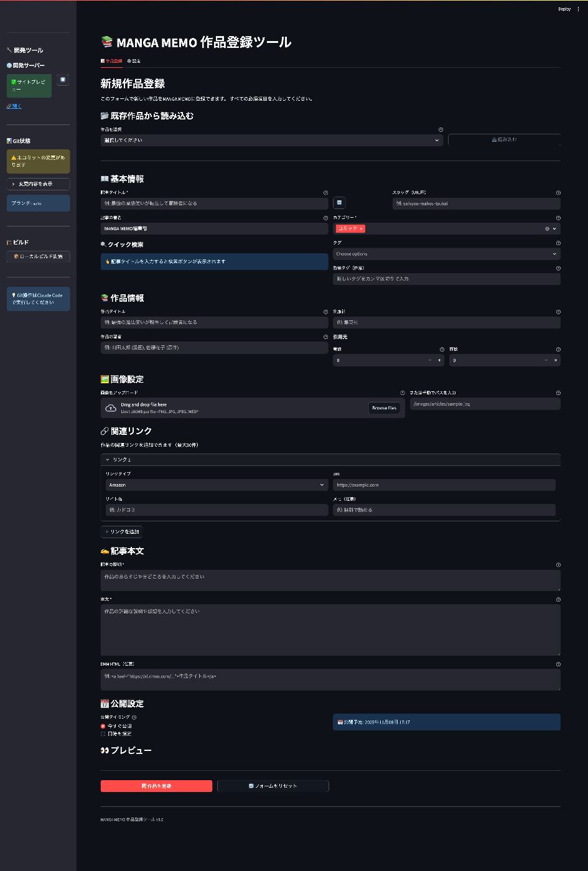
Task: Focus the 本文 text area
Action: pyautogui.click(x=330, y=630)
